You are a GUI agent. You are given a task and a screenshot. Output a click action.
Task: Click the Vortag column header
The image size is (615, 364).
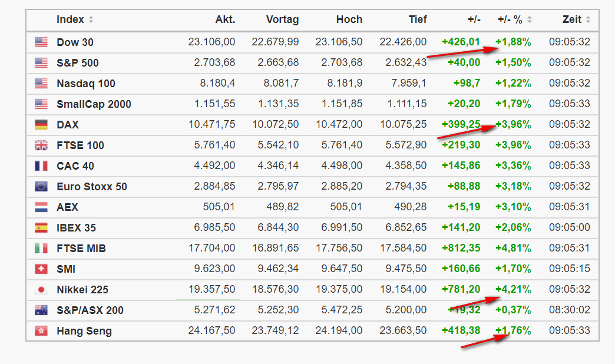pos(282,19)
